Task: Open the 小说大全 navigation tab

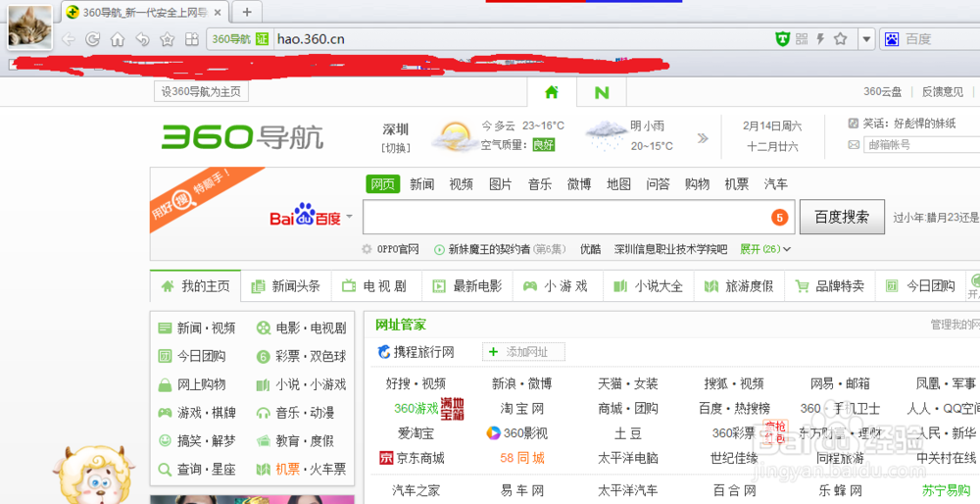Action: pyautogui.click(x=649, y=285)
